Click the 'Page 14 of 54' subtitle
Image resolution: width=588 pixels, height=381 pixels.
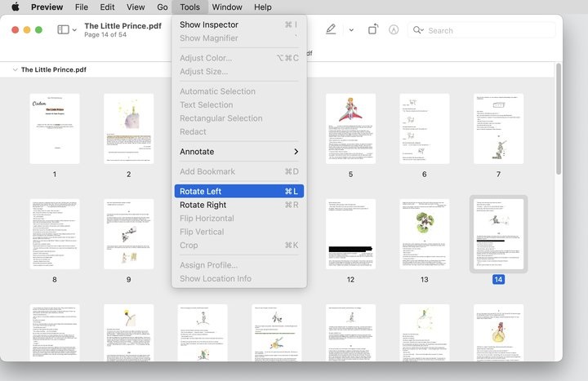[x=105, y=35]
